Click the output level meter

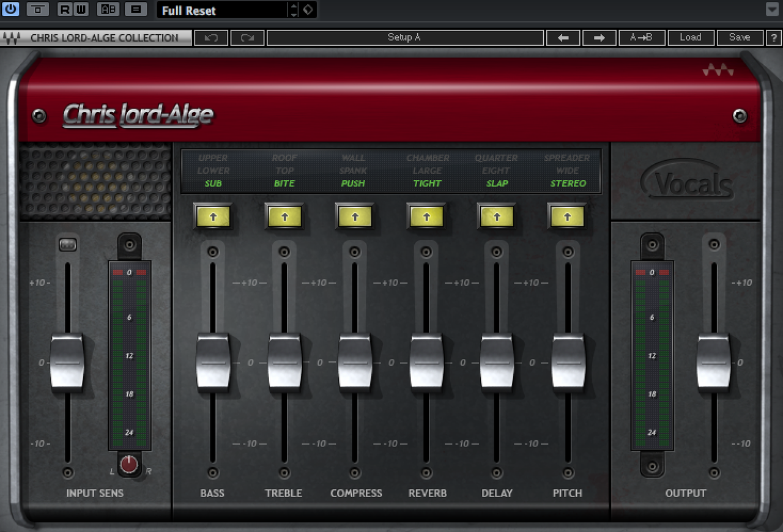click(x=652, y=356)
